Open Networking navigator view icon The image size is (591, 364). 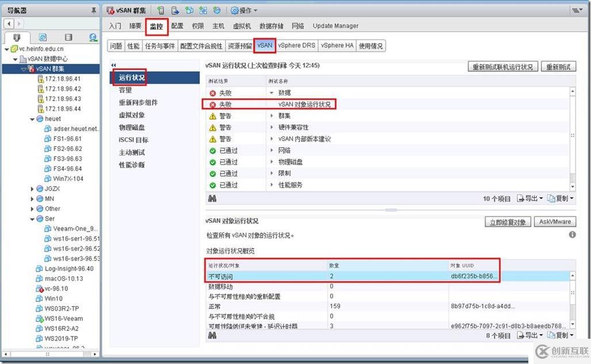[x=93, y=37]
